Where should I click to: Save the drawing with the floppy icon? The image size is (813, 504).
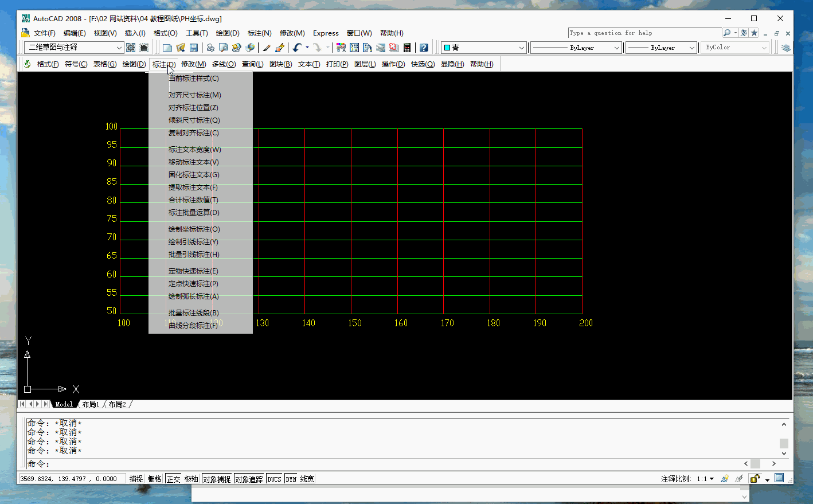click(194, 48)
